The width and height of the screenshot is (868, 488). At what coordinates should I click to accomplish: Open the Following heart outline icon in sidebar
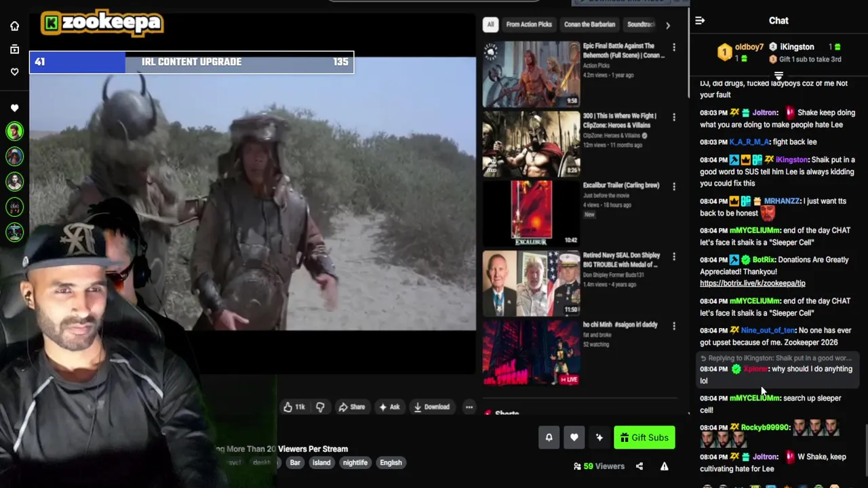point(14,72)
